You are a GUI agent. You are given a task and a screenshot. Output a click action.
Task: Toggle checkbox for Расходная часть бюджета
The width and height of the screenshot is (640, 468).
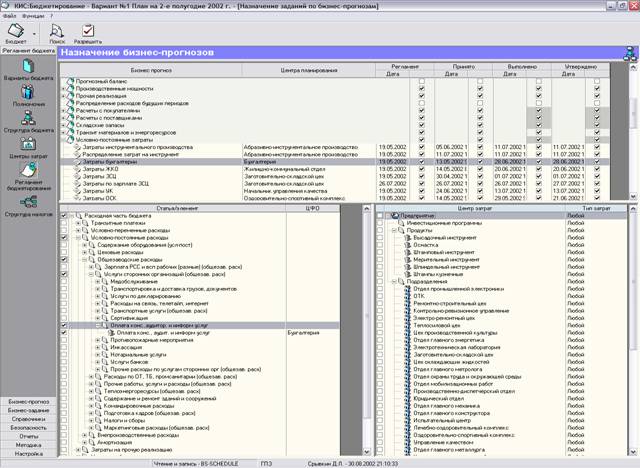pyautogui.click(x=64, y=215)
